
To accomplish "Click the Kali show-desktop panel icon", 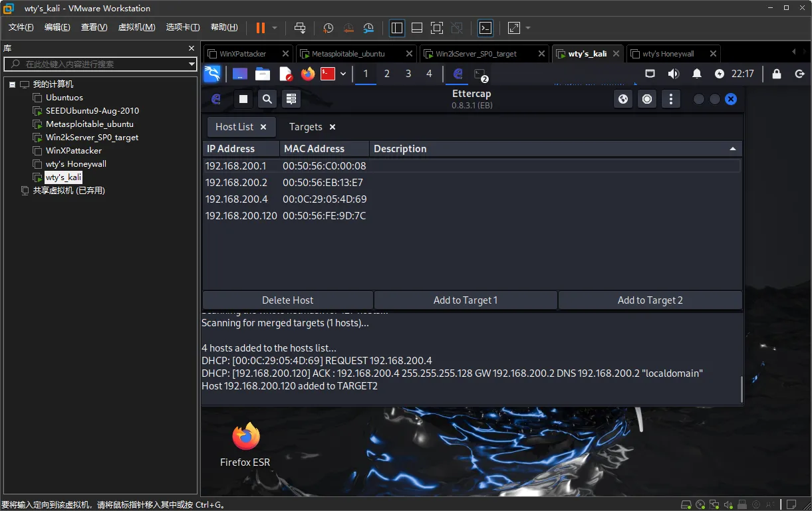I will point(240,74).
